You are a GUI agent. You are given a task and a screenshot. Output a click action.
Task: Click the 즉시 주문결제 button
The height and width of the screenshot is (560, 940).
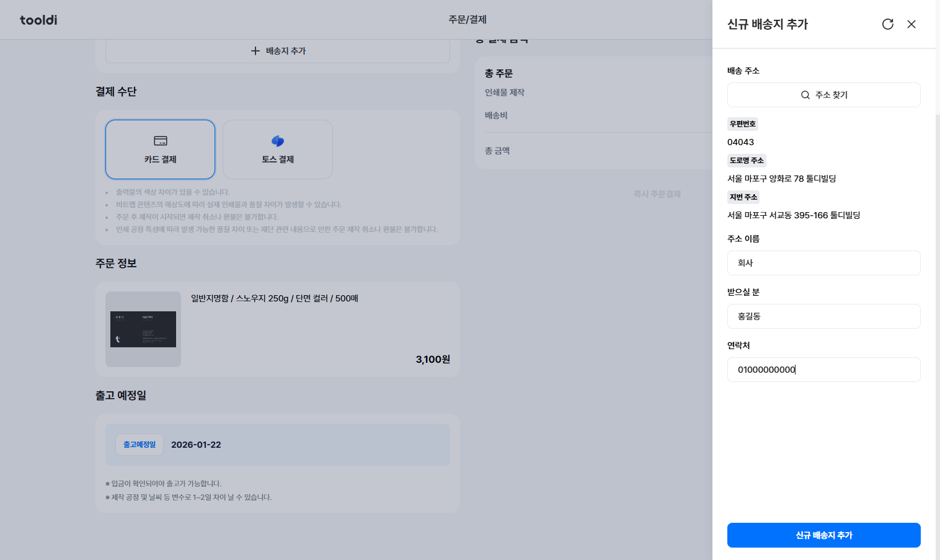657,194
